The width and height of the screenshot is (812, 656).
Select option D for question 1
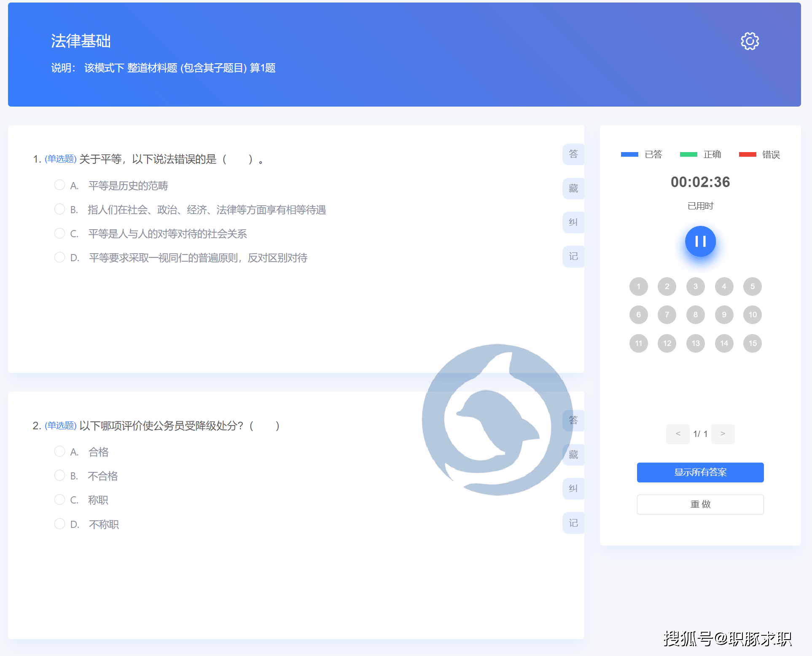[x=60, y=257]
